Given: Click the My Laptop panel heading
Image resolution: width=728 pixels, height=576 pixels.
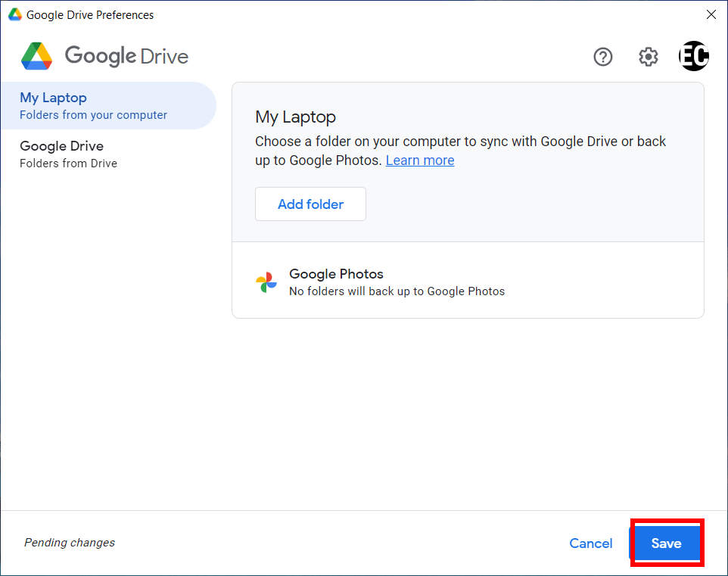Looking at the screenshot, I should [x=295, y=117].
